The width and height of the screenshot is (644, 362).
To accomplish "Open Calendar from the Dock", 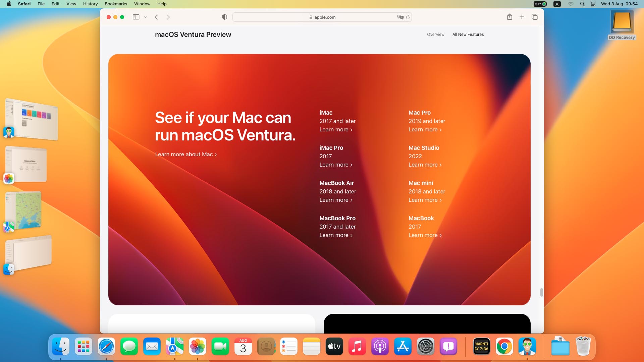I will (x=243, y=346).
